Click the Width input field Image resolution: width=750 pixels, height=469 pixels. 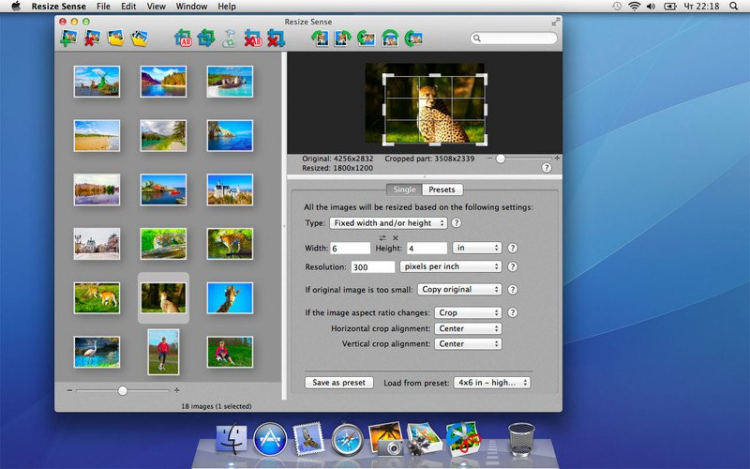[x=351, y=247]
